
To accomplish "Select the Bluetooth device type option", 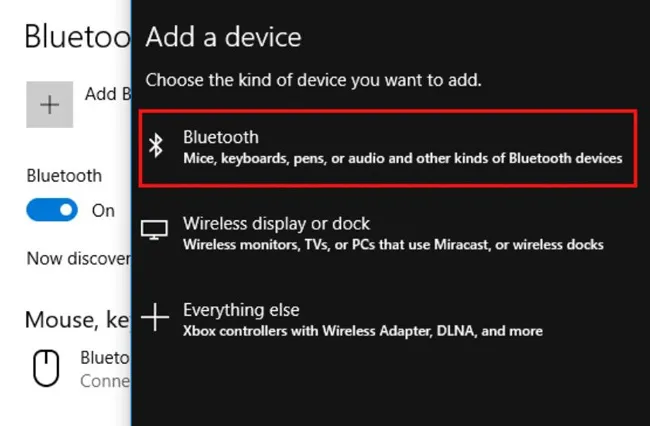I will [387, 148].
